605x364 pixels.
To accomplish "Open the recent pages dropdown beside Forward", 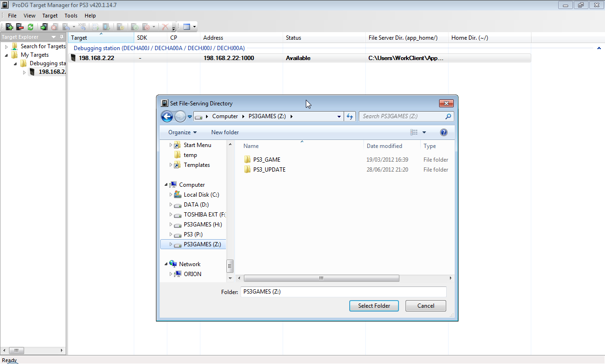I will pos(190,116).
